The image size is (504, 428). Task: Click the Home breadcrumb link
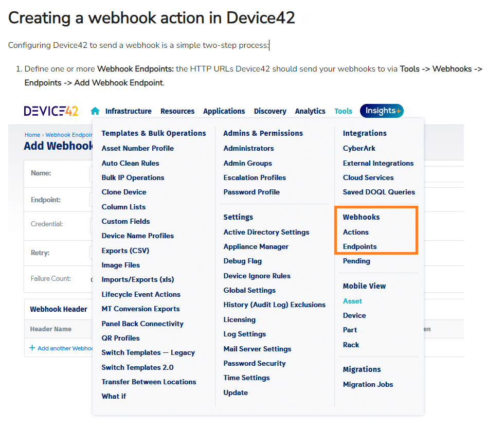click(x=32, y=135)
